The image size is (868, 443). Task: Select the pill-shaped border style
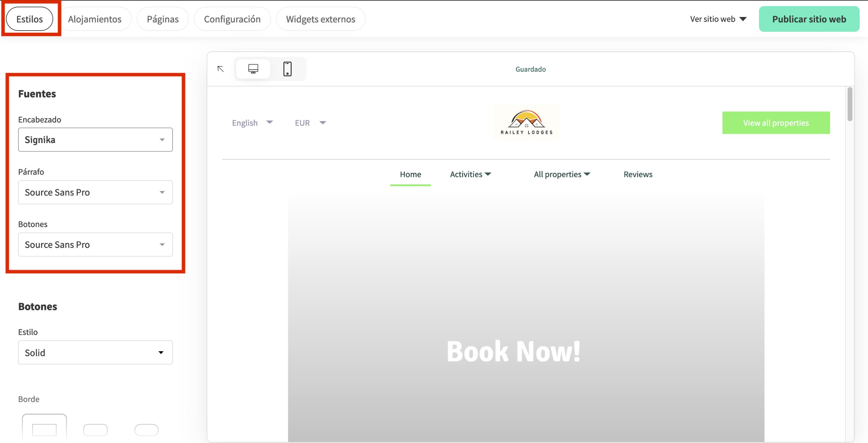coord(146,430)
